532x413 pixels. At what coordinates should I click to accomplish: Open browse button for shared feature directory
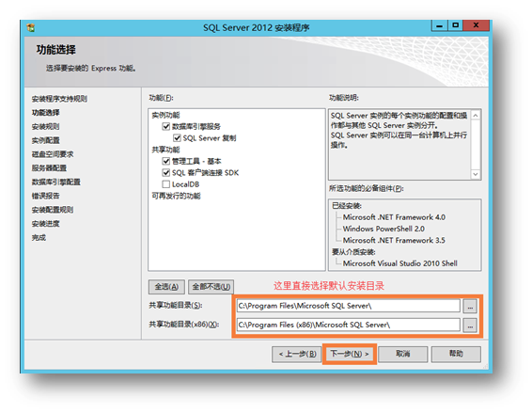(x=470, y=307)
